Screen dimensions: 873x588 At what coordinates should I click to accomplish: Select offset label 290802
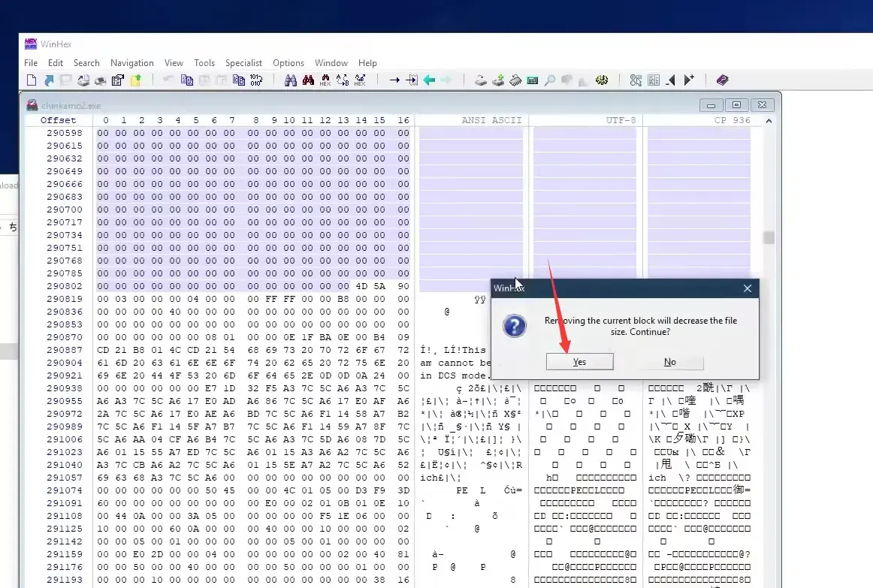point(65,286)
